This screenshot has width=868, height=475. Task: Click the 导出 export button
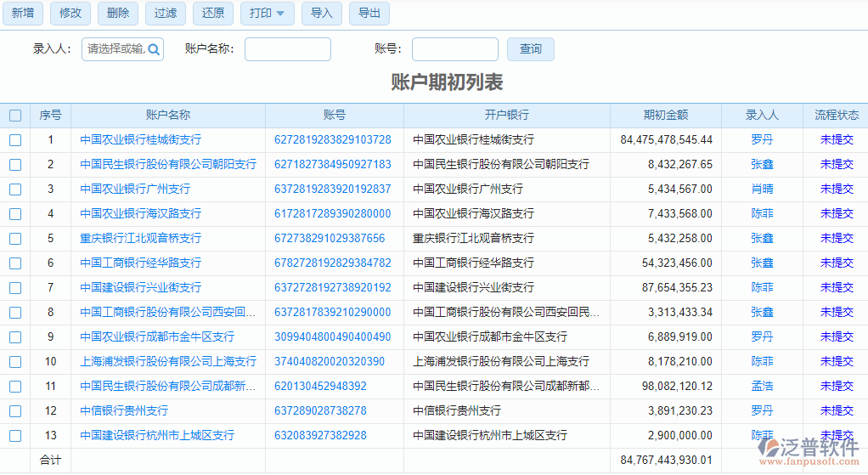pos(369,13)
